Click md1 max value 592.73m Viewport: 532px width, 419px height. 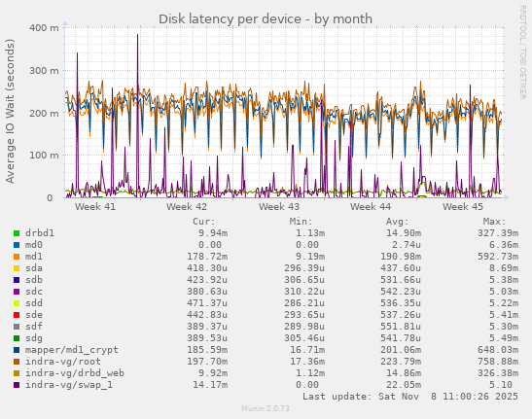[x=498, y=257]
